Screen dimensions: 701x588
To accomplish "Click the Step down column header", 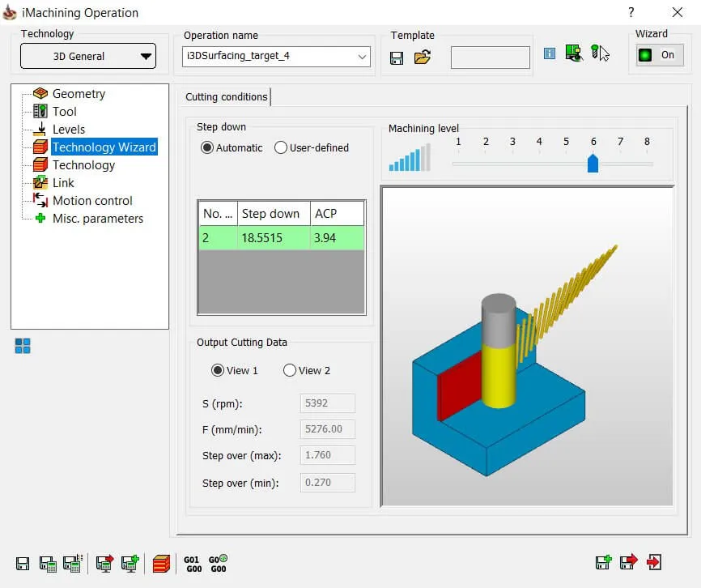I will coord(274,214).
